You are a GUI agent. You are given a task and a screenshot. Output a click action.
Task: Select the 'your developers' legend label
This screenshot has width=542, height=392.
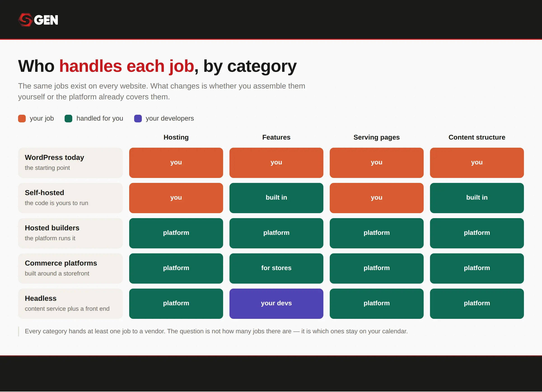point(170,119)
